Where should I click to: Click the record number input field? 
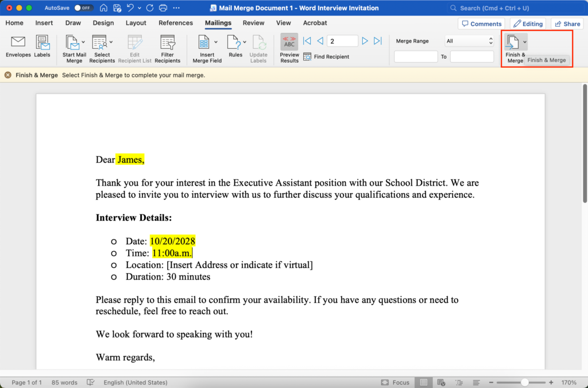click(342, 41)
